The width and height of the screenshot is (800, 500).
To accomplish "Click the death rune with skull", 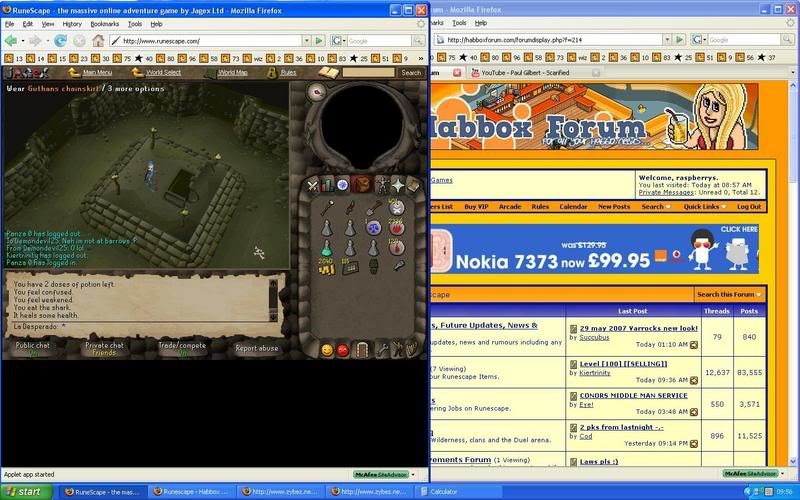I will point(396,208).
